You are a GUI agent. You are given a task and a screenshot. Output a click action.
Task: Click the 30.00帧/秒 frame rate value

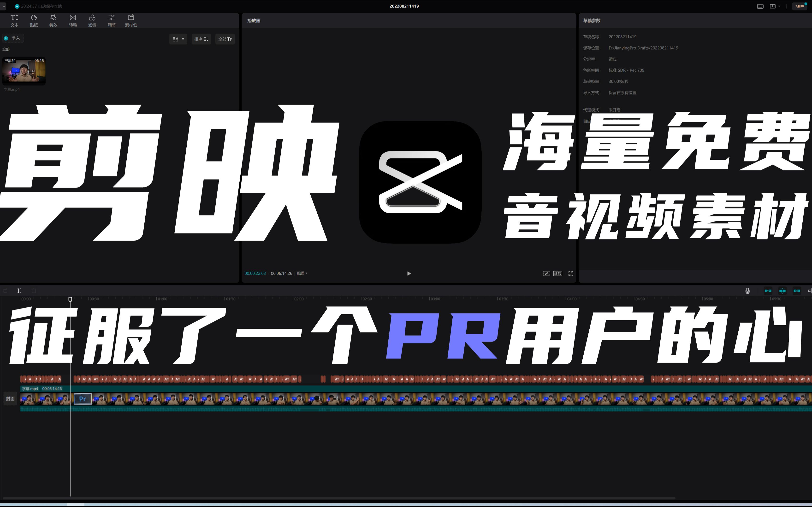[618, 82]
